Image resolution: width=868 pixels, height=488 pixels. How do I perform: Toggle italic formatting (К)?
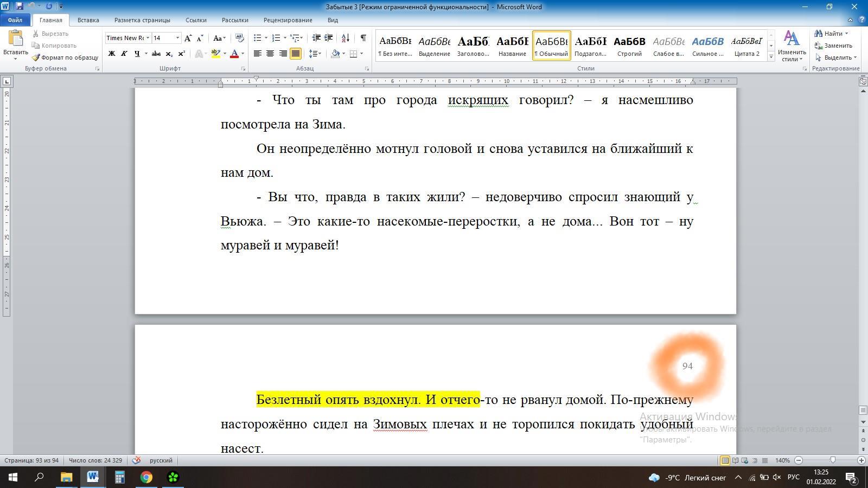[124, 54]
